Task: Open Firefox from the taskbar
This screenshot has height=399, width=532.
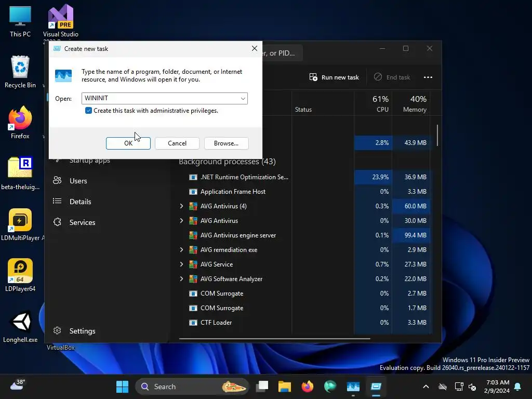Action: pyautogui.click(x=308, y=387)
